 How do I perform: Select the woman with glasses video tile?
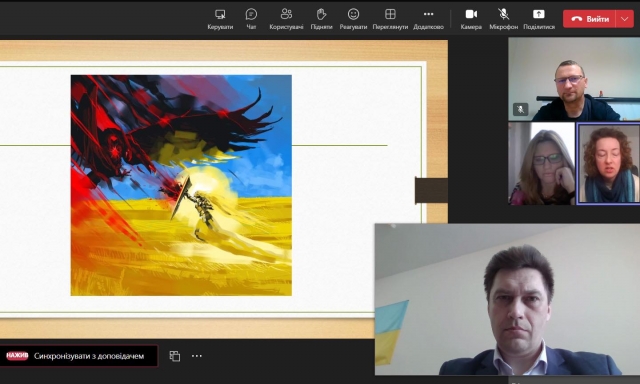click(542, 164)
